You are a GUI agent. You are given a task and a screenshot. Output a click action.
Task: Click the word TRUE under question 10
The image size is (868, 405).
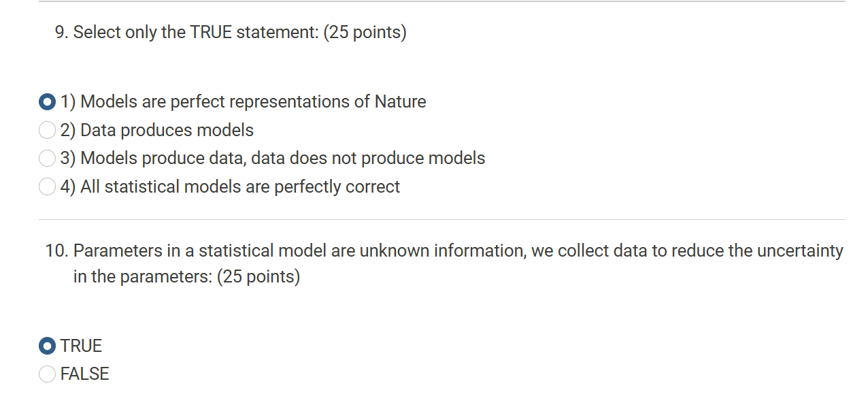(x=81, y=346)
